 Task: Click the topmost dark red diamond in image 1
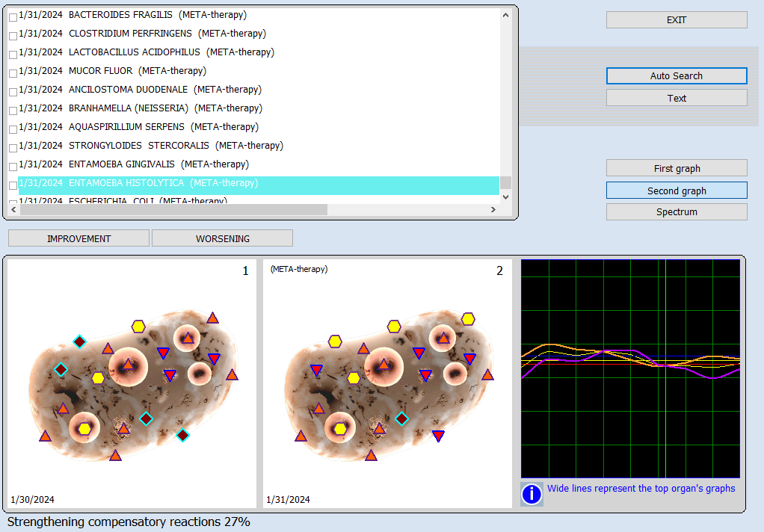coord(79,341)
